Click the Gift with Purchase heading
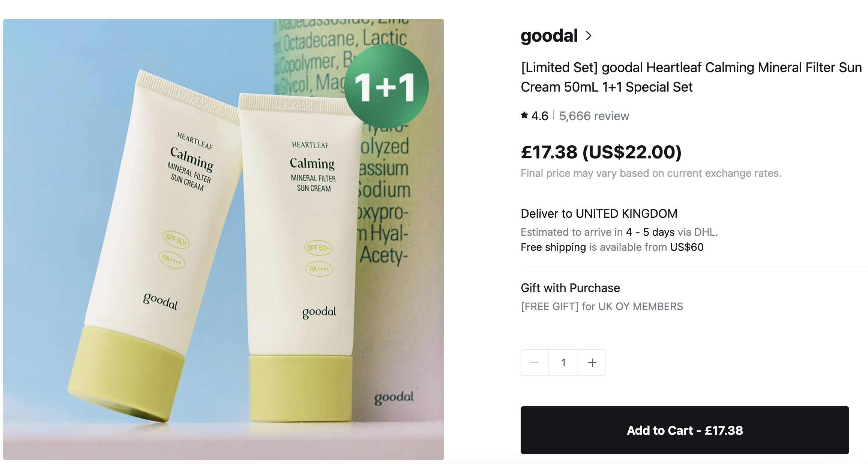 point(570,288)
